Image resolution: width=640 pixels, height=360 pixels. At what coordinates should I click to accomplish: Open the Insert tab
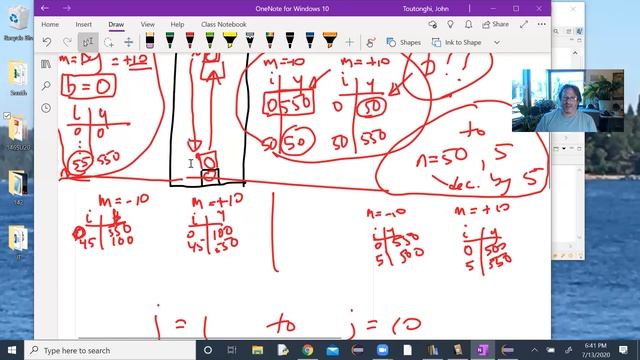coord(83,24)
